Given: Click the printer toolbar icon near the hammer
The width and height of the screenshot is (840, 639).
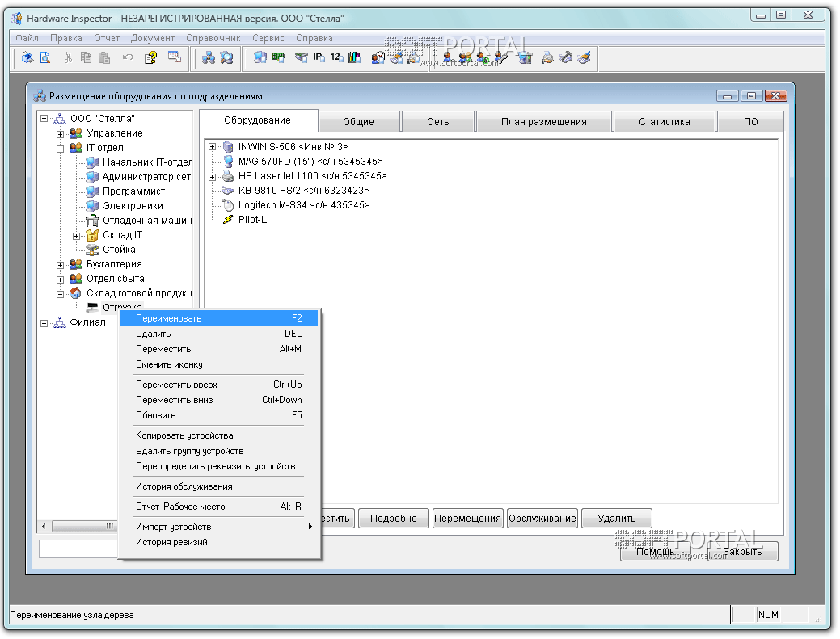Looking at the screenshot, I should click(547, 57).
